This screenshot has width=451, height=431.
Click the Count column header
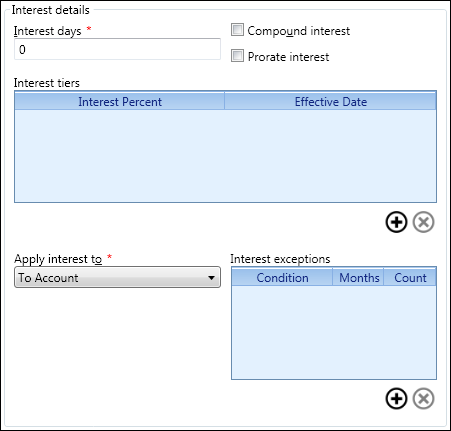(x=410, y=277)
